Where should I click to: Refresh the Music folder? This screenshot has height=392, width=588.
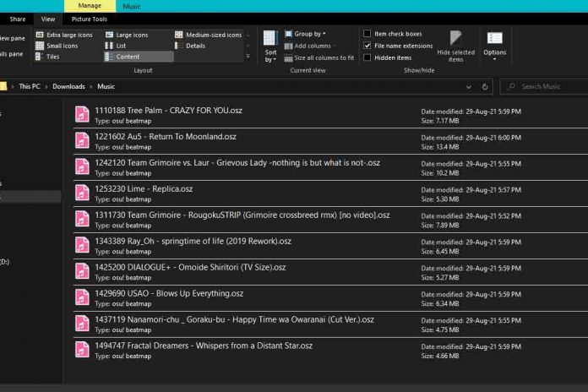(x=484, y=87)
